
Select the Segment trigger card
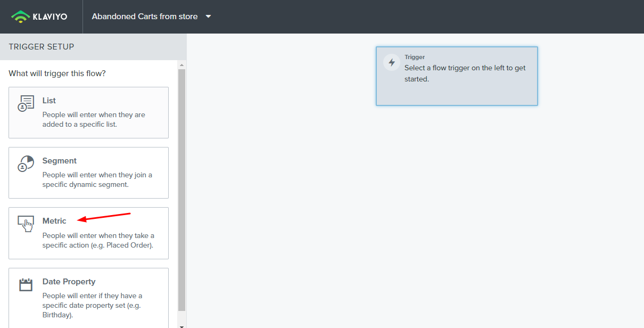[88, 173]
